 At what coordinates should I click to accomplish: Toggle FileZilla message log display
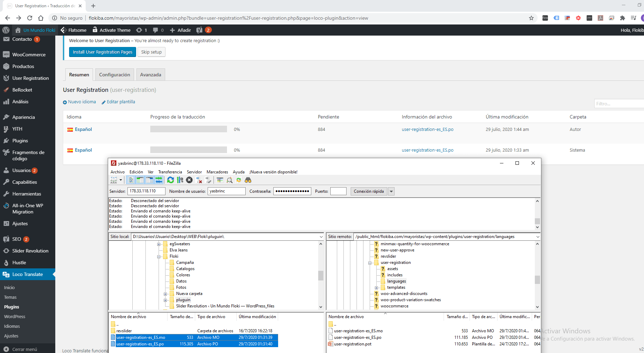coord(131,180)
